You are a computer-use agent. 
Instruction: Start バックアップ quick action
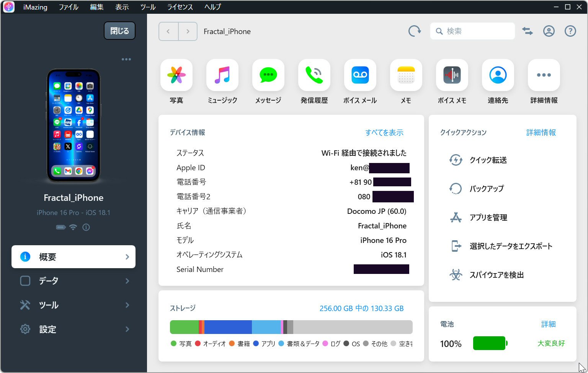476,189
